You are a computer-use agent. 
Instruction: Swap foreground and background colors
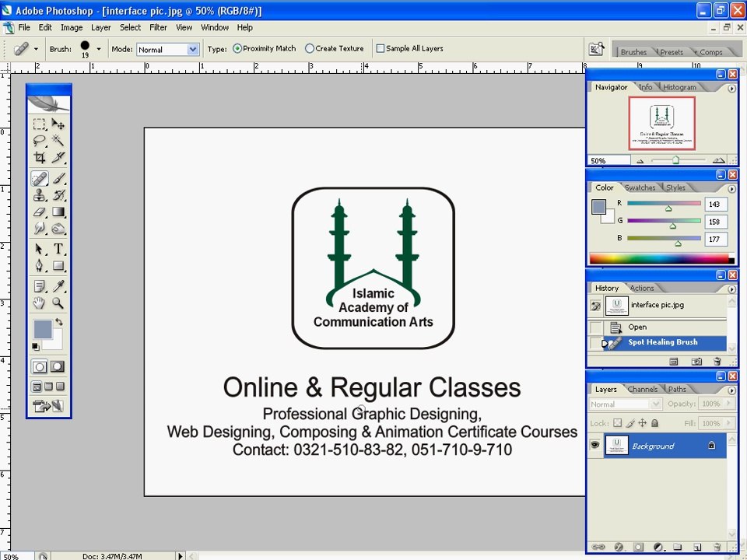point(59,322)
